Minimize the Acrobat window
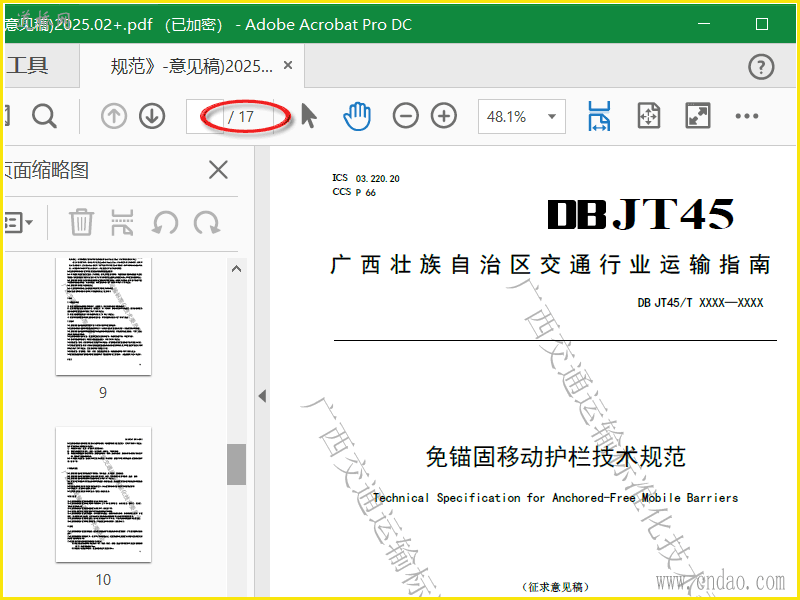Screen dimensions: 800x600 pos(704,24)
